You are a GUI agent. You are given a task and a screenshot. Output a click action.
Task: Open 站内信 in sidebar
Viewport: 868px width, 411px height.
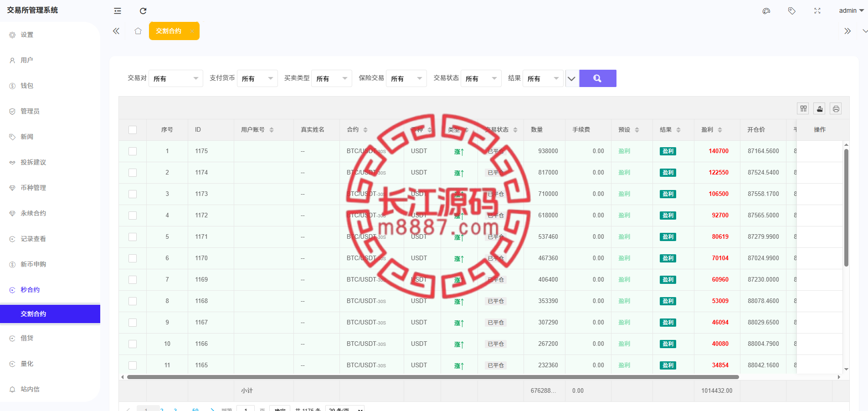pyautogui.click(x=50, y=389)
